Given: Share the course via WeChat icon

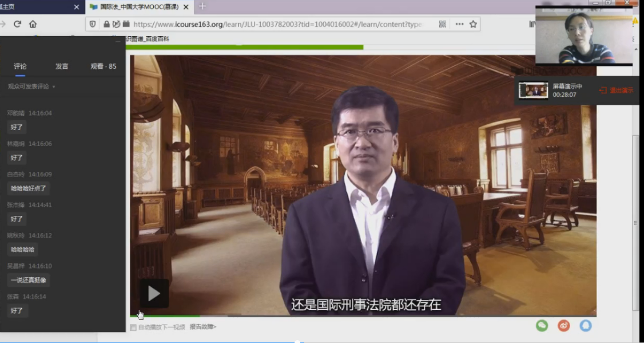Looking at the screenshot, I should click(x=542, y=325).
